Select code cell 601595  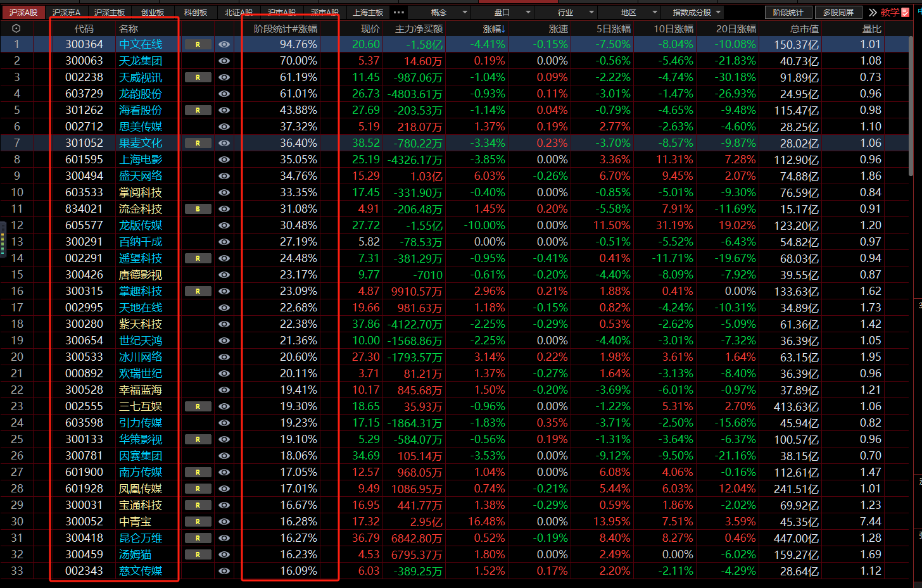84,160
